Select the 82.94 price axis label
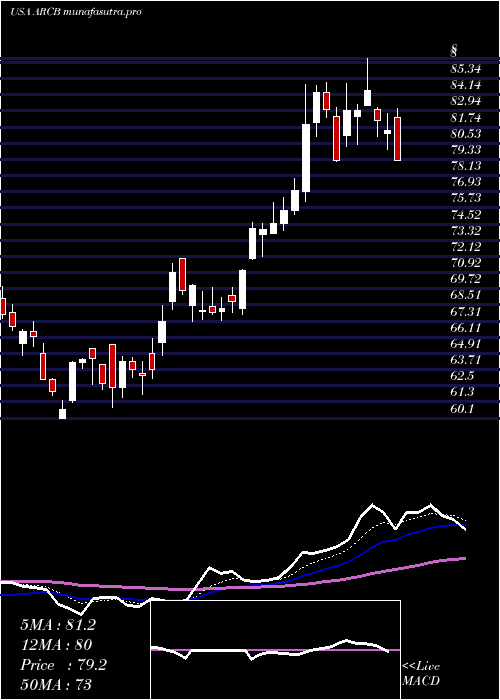500x700 pixels. 466,101
